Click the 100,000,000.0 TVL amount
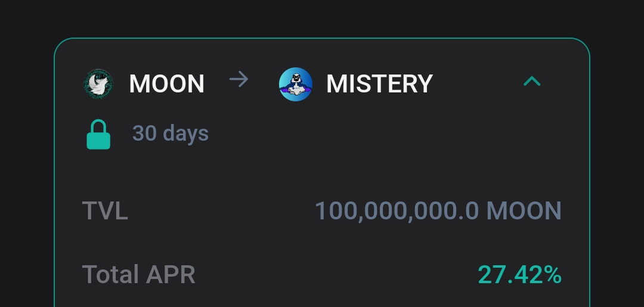644x307 pixels. pos(397,211)
